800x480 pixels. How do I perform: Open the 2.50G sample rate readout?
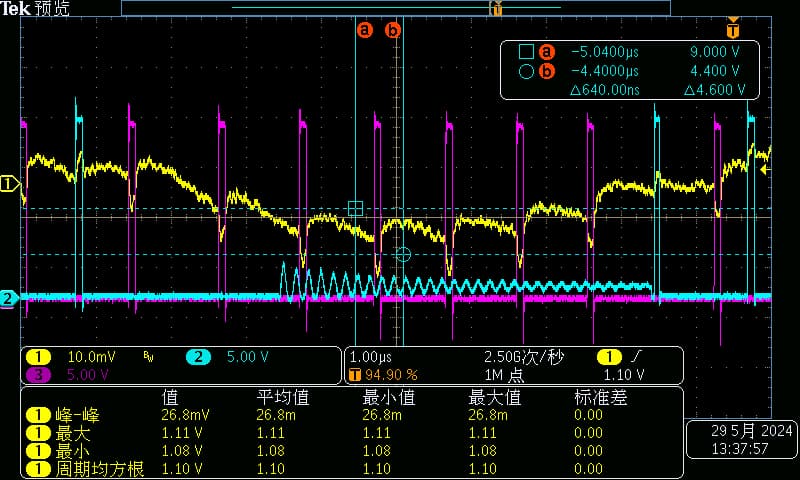click(522, 357)
